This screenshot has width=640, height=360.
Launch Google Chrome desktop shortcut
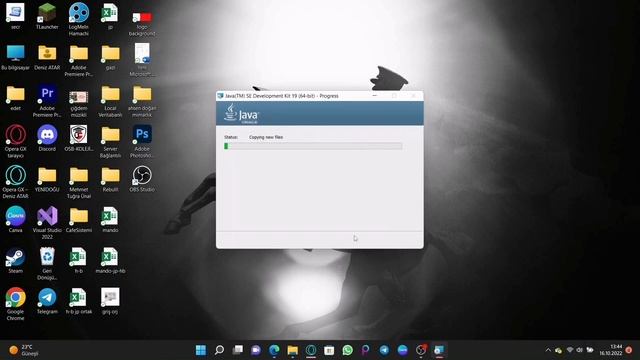(x=16, y=304)
